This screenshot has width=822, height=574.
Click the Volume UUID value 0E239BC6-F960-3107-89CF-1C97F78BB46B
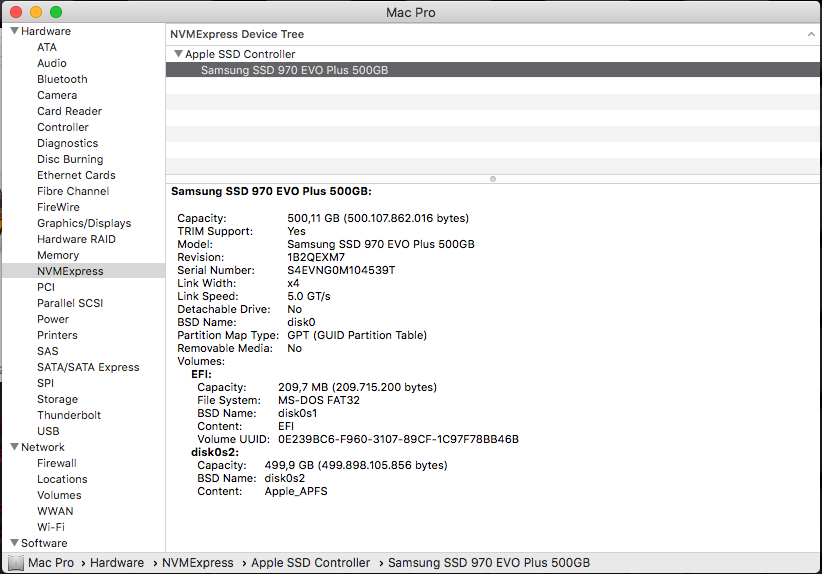tap(398, 439)
